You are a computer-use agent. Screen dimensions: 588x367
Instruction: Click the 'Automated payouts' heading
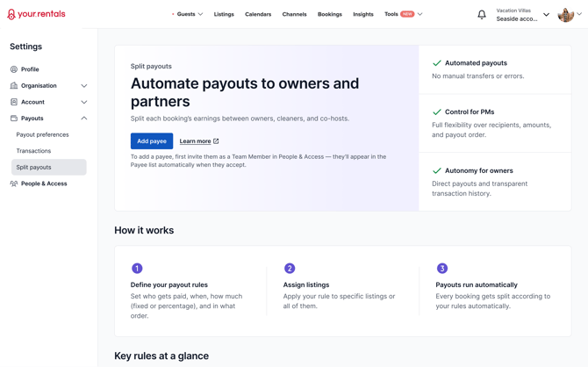tap(476, 63)
